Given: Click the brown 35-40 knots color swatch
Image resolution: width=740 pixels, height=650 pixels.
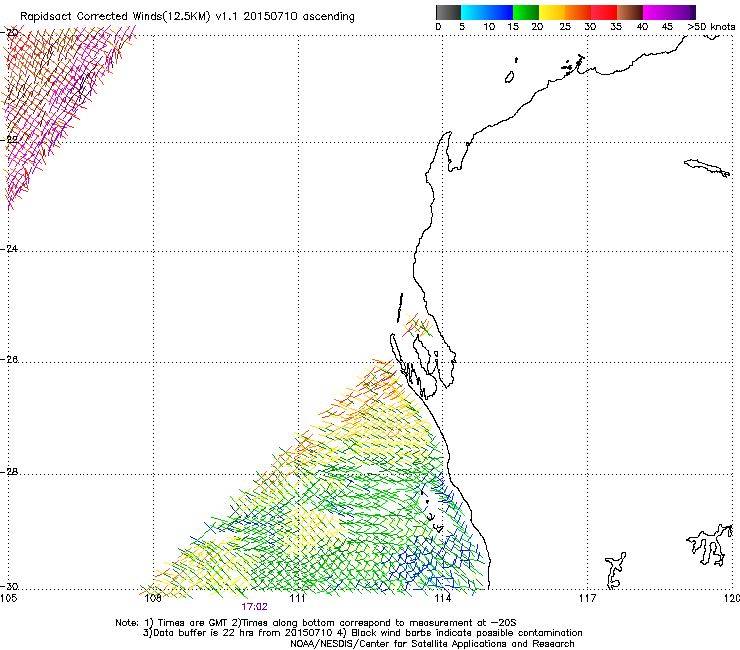Looking at the screenshot, I should (x=630, y=12).
